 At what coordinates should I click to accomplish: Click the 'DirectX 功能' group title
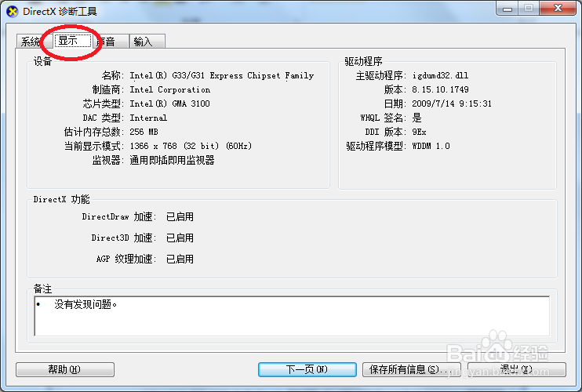pyautogui.click(x=62, y=199)
